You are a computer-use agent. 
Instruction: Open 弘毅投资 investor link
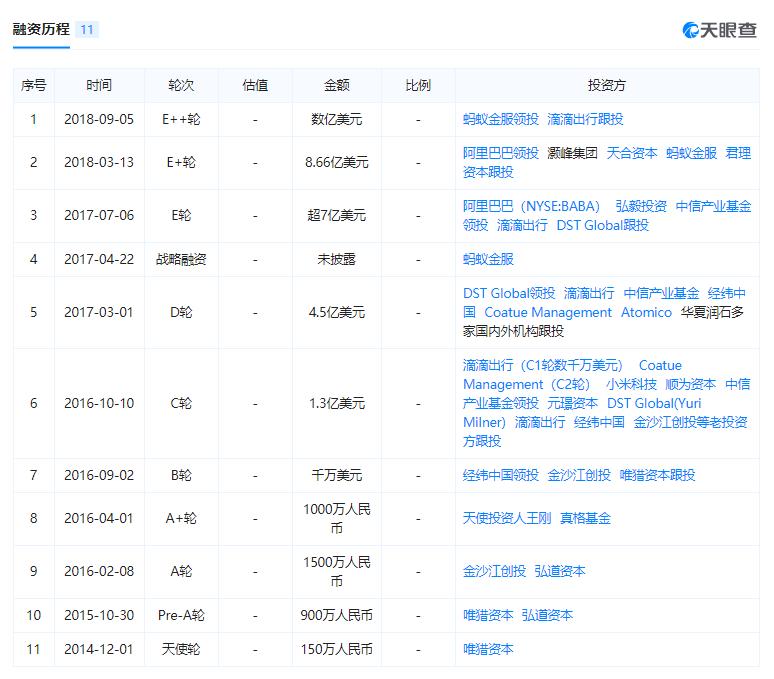641,206
